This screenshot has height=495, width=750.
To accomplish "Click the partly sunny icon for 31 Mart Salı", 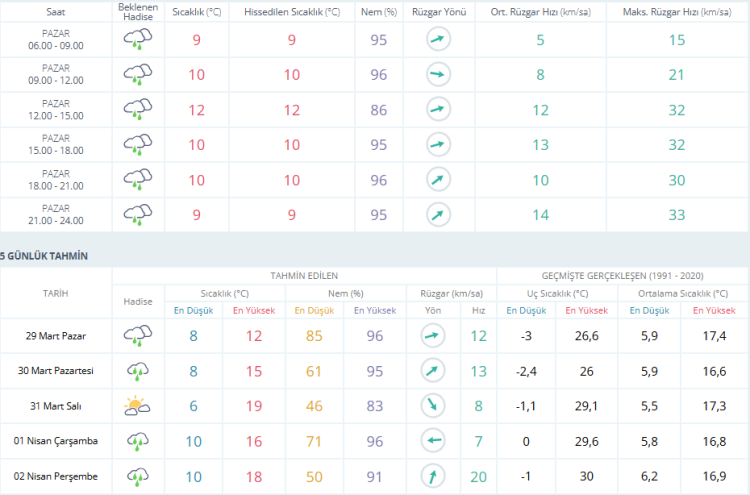I will [137, 406].
